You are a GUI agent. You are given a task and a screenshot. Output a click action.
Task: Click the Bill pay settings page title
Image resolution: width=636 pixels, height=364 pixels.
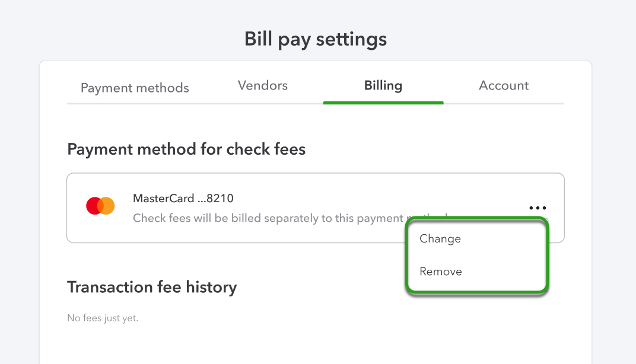316,39
